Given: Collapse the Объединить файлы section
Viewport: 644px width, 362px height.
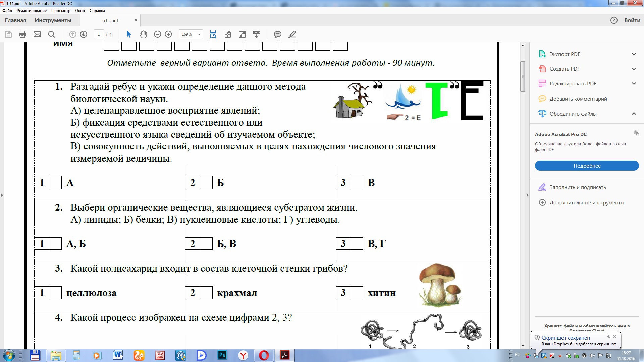Looking at the screenshot, I should (634, 114).
